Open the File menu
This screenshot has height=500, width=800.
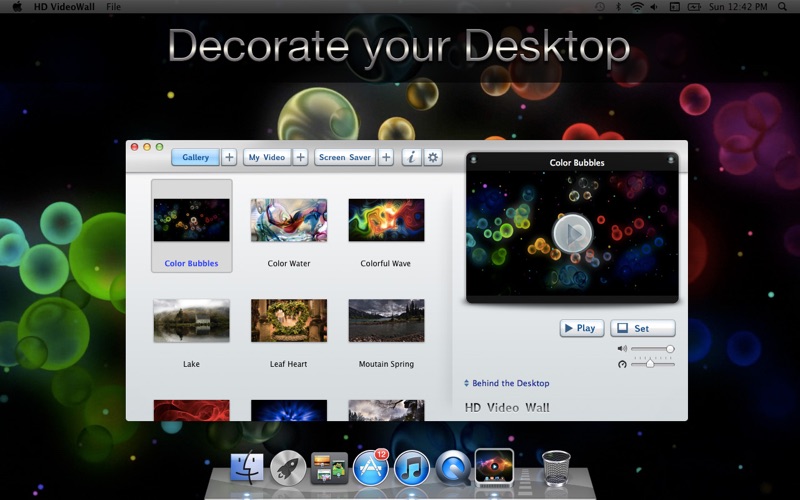[x=113, y=7]
